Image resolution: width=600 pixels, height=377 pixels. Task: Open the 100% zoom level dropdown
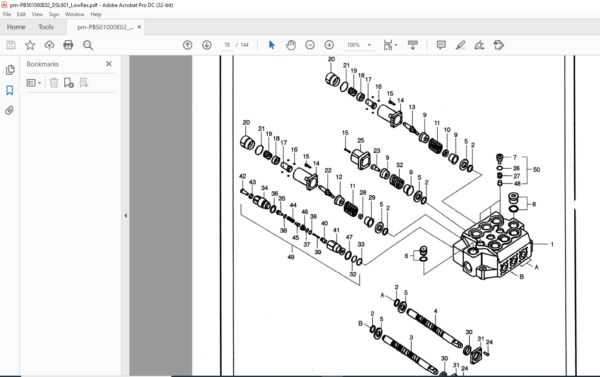(x=359, y=45)
